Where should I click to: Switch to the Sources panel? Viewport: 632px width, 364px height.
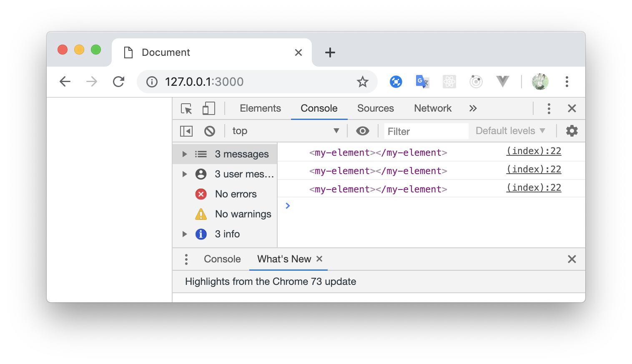point(375,108)
